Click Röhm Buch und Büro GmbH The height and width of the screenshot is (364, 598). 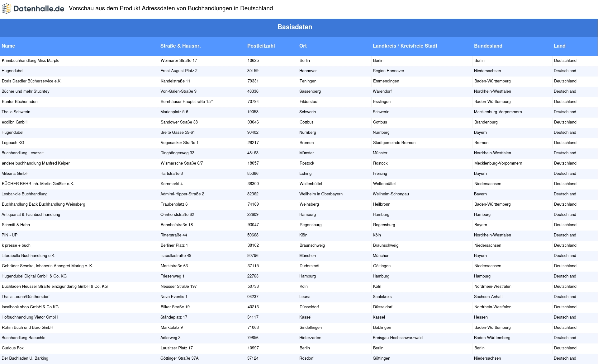pos(27,328)
